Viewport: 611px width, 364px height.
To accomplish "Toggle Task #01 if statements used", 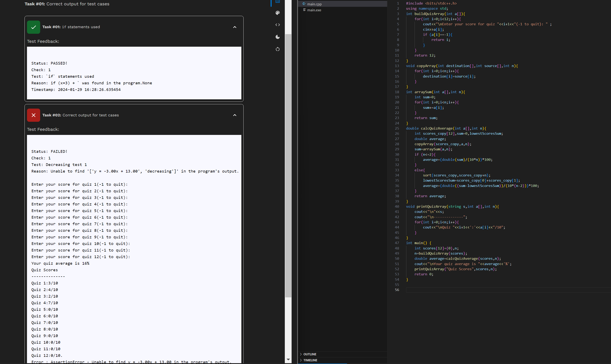I will click(235, 27).
